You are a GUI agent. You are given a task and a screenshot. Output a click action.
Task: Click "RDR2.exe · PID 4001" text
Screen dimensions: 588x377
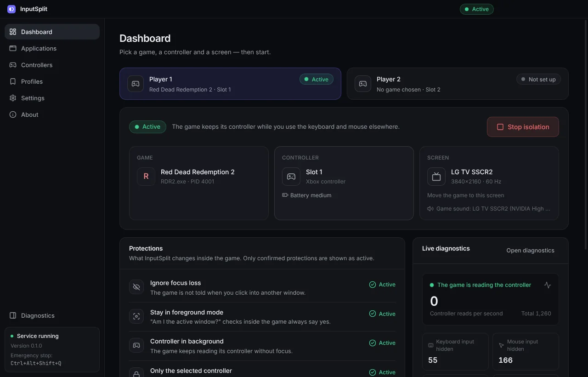[x=187, y=182]
